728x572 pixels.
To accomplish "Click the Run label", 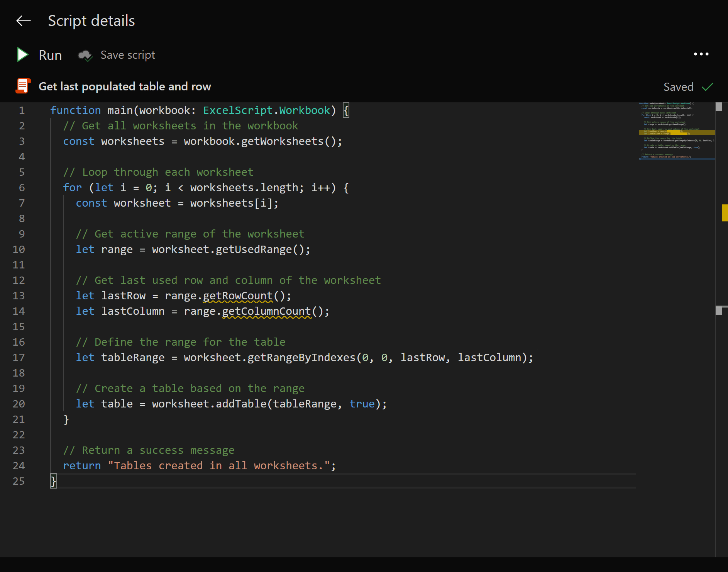I will (x=50, y=55).
